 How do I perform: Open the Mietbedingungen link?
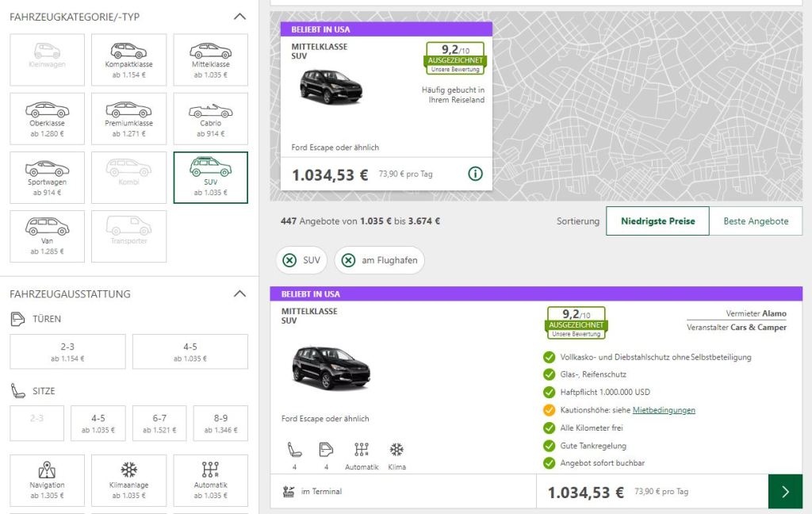coord(664,410)
